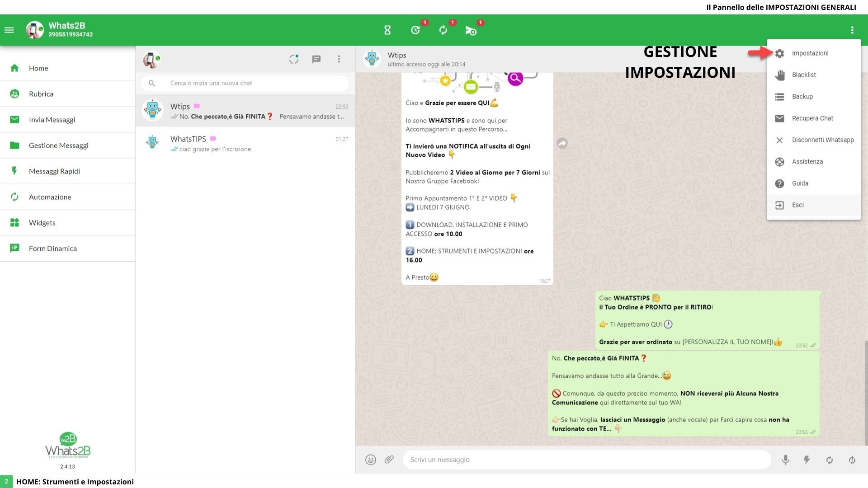Open chat list three-dot menu
The width and height of the screenshot is (868, 488).
339,59
